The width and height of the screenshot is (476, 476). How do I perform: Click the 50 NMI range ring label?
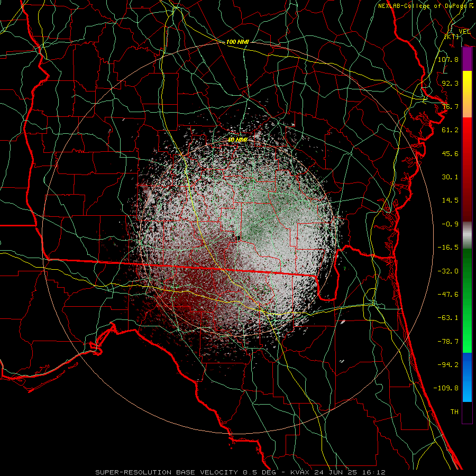(237, 140)
